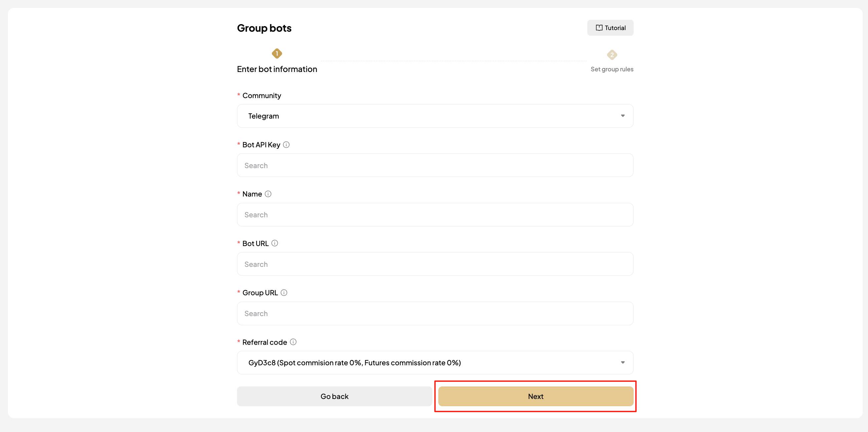
Task: Click the step 2 diamond marker
Action: pyautogui.click(x=612, y=55)
